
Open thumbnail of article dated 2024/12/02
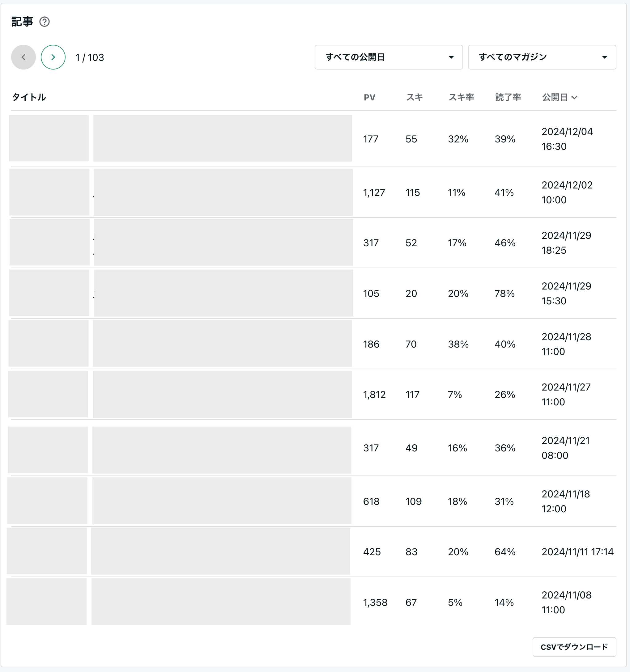point(49,192)
